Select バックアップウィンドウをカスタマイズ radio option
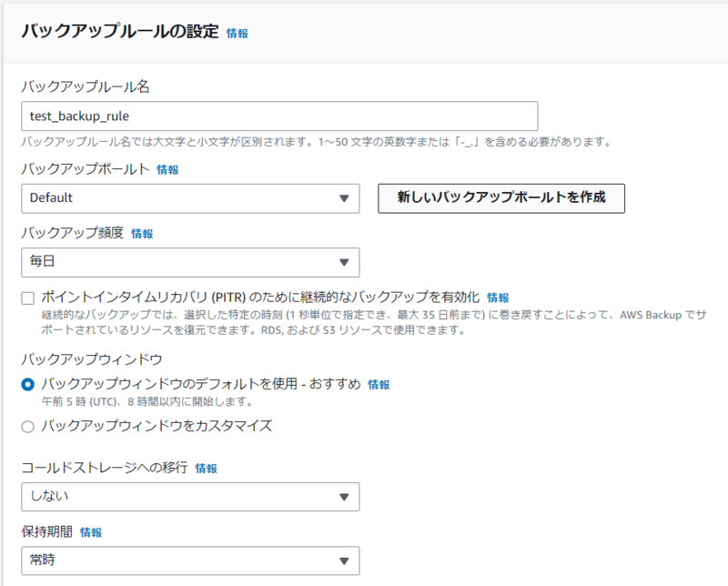This screenshot has height=586, width=728. (x=28, y=426)
